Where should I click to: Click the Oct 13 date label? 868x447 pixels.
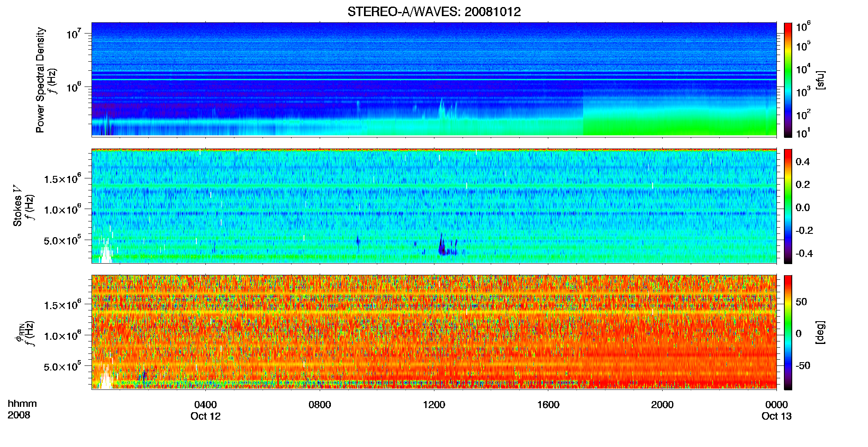point(776,416)
